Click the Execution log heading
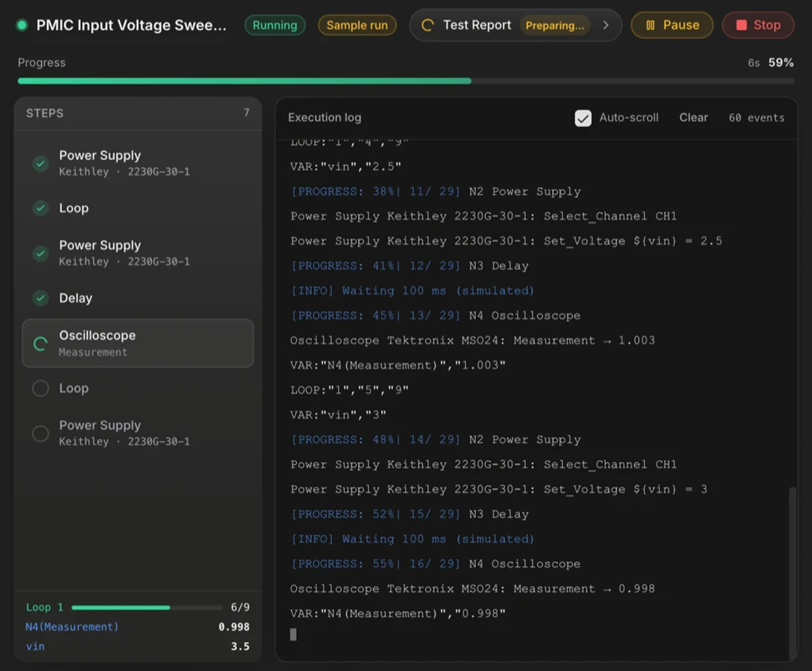 tap(325, 118)
